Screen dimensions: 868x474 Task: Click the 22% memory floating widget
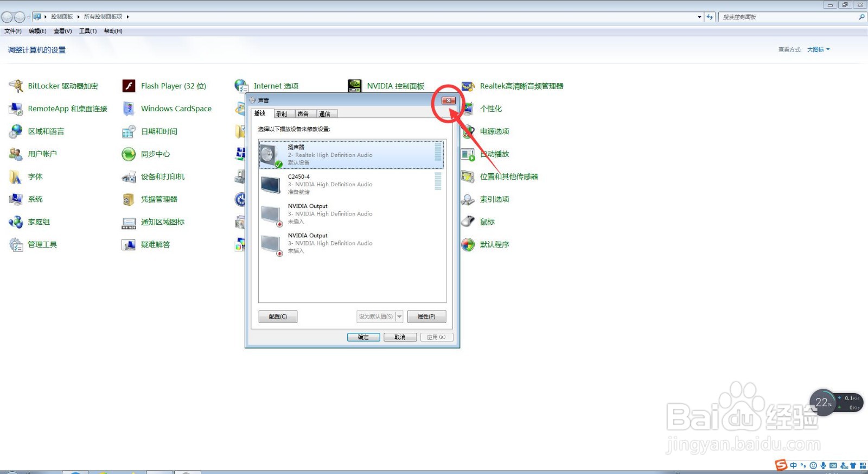tap(823, 402)
